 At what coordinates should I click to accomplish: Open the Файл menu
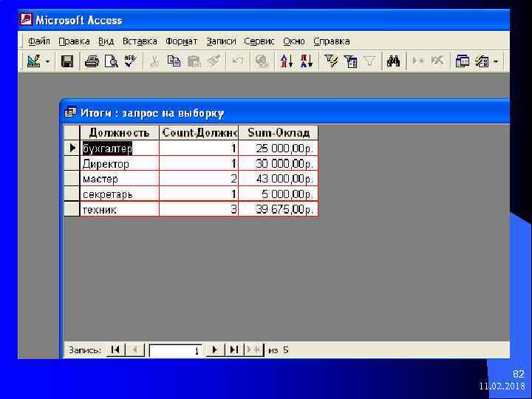(x=38, y=41)
